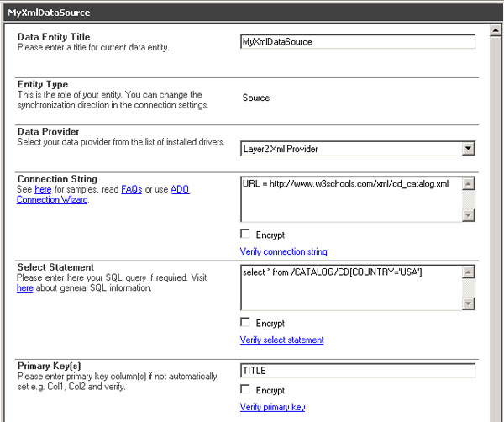Check Encrypt checkbox under Select Statement

tap(245, 323)
